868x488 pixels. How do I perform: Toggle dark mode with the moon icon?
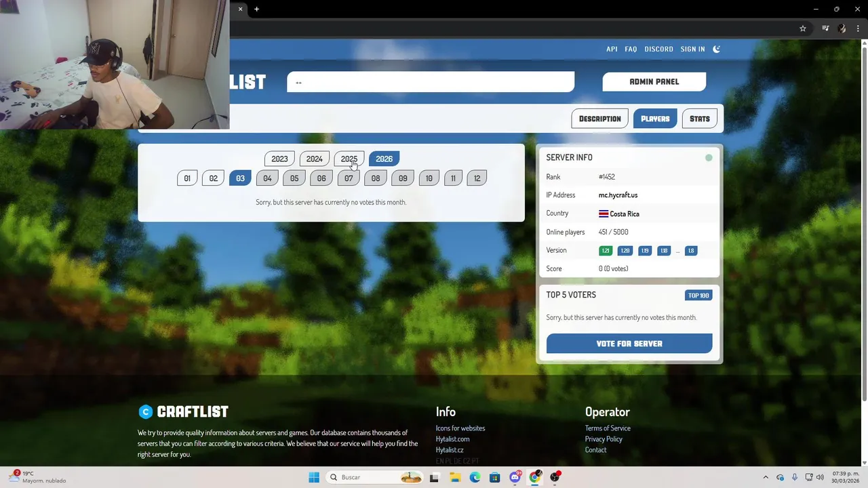[717, 49]
